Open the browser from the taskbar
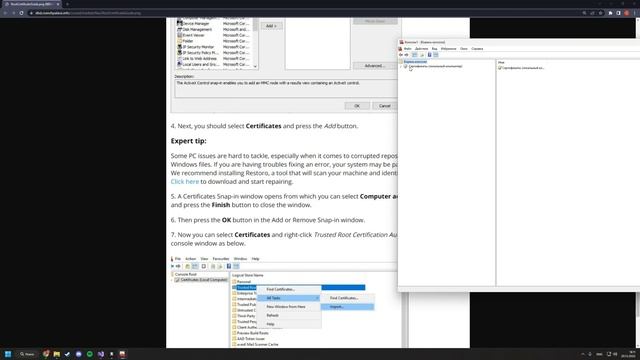 click(x=46, y=354)
